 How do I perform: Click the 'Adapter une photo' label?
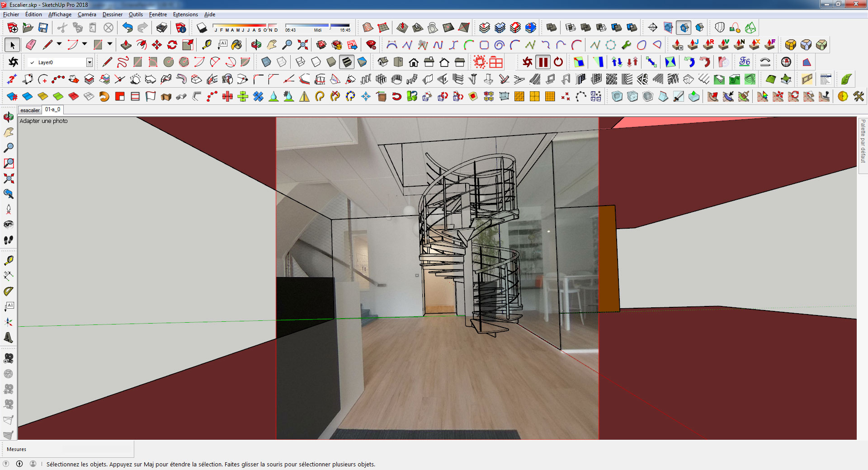click(x=43, y=121)
